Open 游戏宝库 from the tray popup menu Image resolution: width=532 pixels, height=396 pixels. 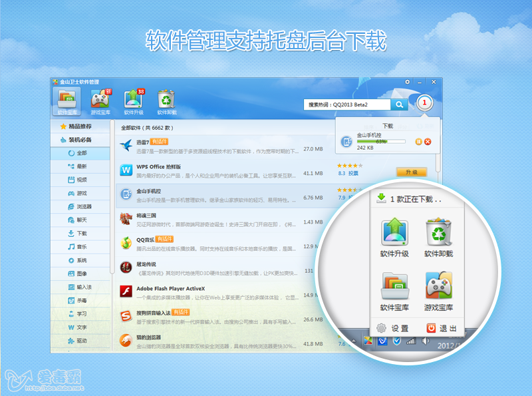[x=438, y=292]
